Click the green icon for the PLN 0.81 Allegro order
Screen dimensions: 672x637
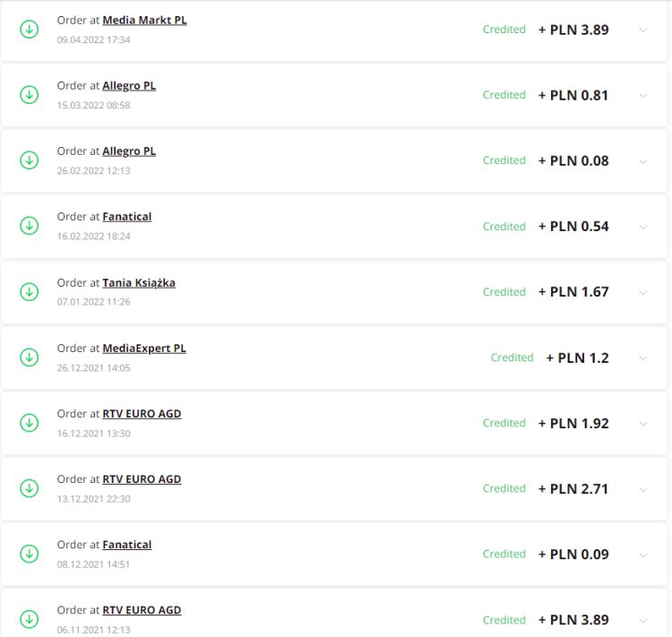pos(30,94)
